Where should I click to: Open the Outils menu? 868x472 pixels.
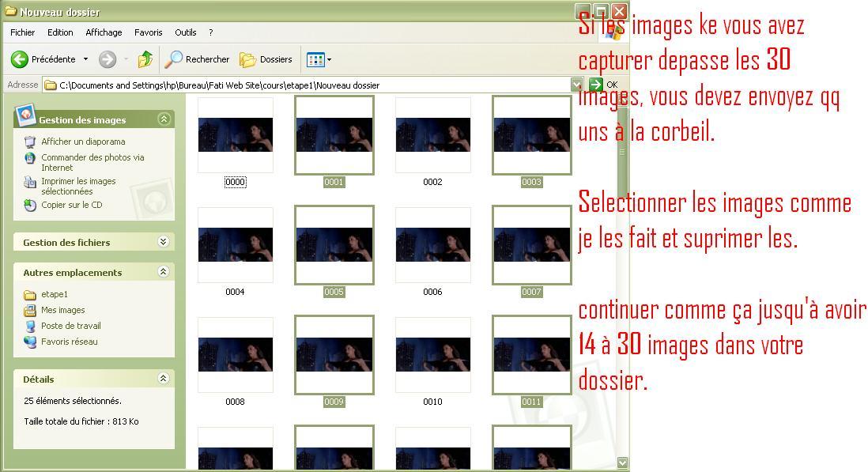click(186, 32)
